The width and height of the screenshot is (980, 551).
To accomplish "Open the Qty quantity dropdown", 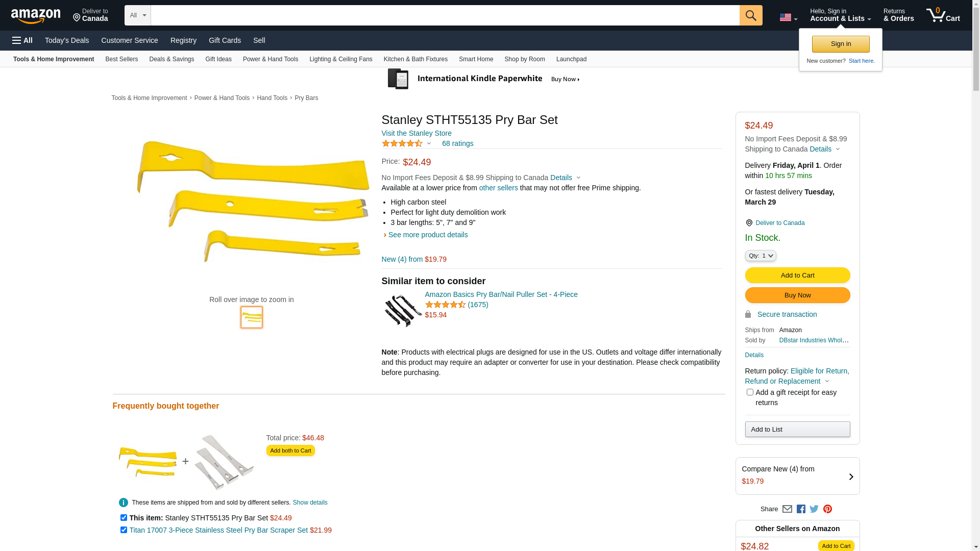I will point(760,256).
